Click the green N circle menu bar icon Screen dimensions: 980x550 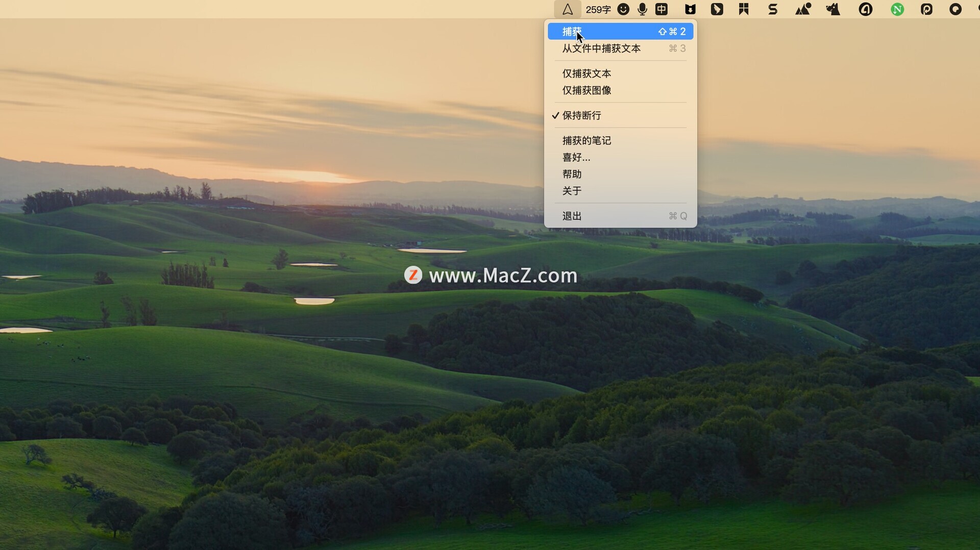897,9
